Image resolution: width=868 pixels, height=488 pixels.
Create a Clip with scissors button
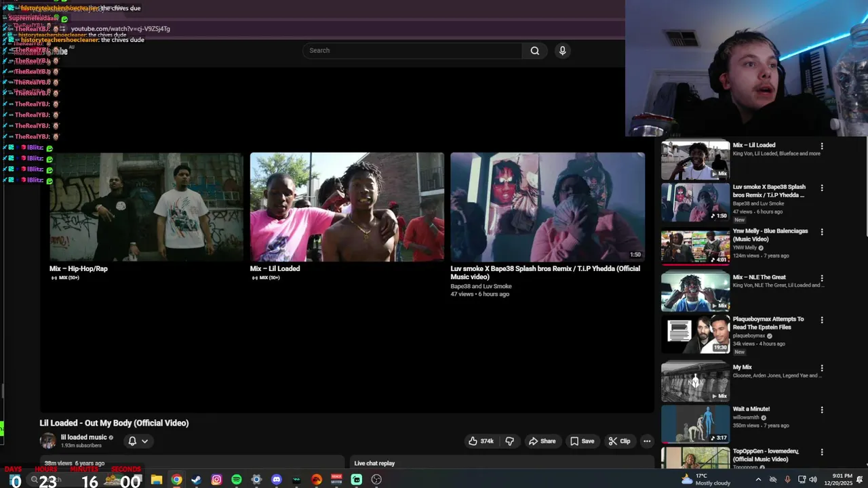[x=619, y=441]
